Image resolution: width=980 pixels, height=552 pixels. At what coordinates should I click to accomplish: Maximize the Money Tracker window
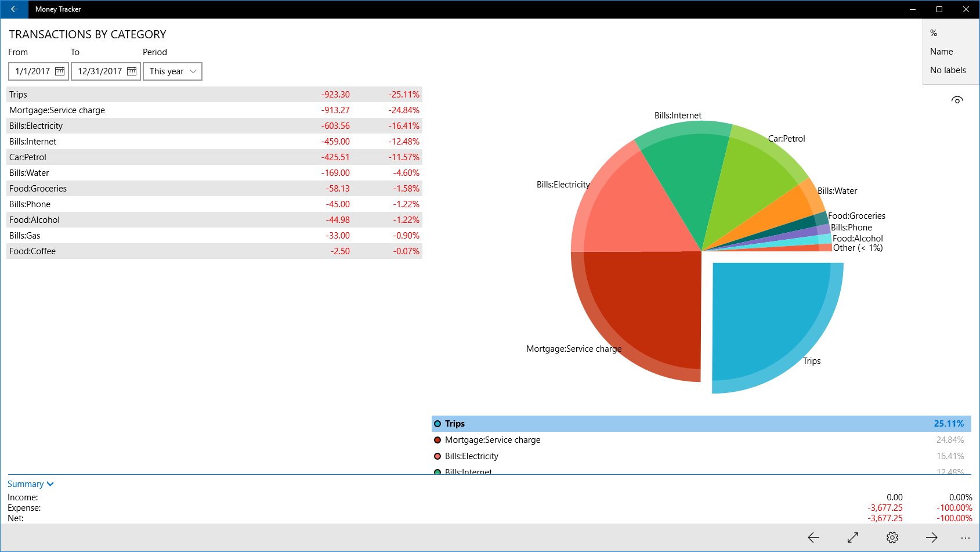coord(939,9)
